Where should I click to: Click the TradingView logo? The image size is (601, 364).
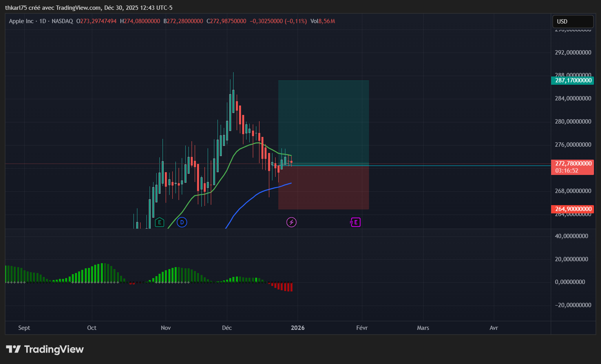coord(45,349)
